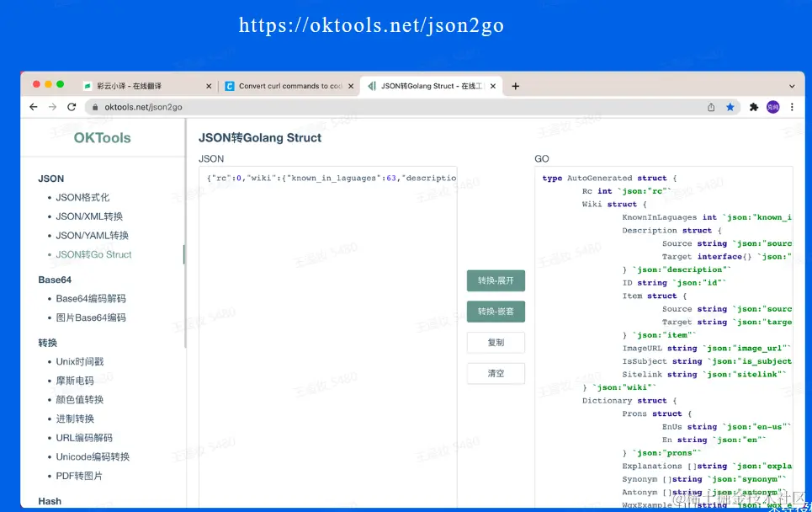Close the 彩云小译 tab
Viewport: 812px width, 512px height.
click(209, 86)
